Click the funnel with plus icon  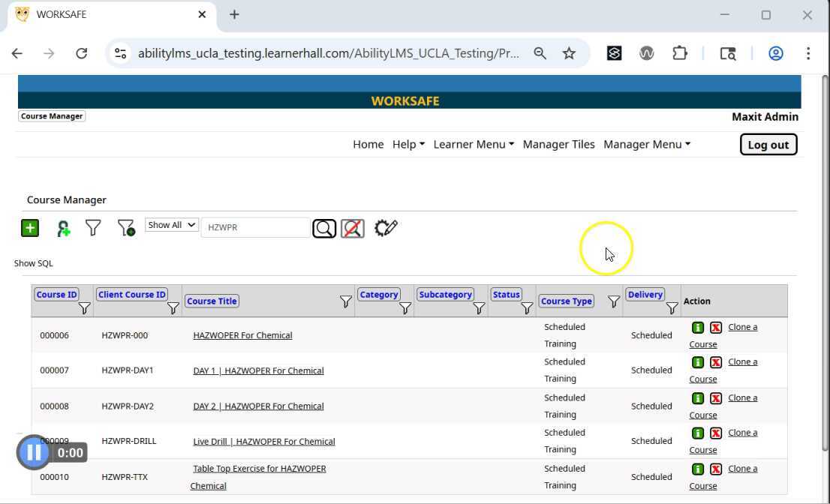coord(126,228)
